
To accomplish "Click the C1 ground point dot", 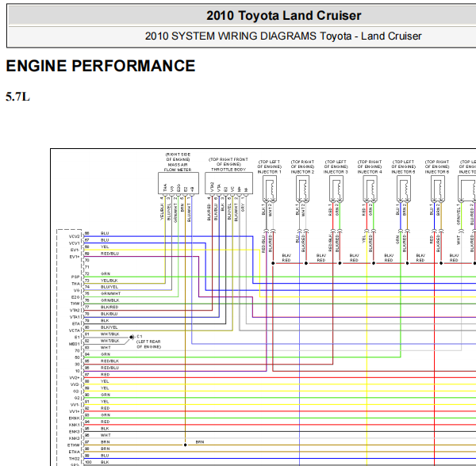I will point(131,337).
